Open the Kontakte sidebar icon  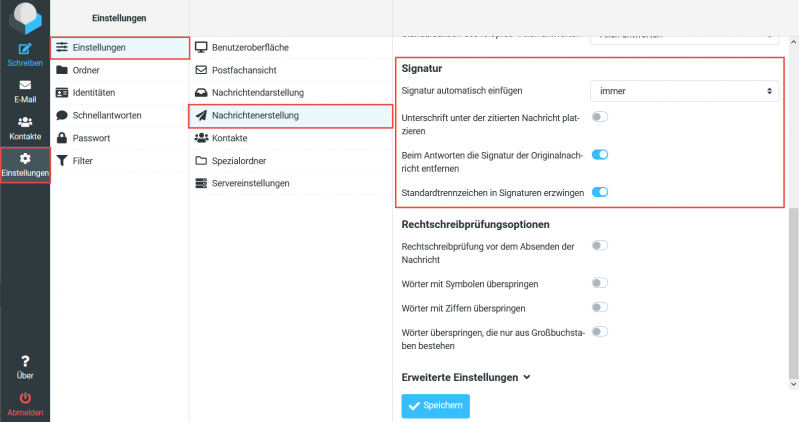tap(25, 123)
